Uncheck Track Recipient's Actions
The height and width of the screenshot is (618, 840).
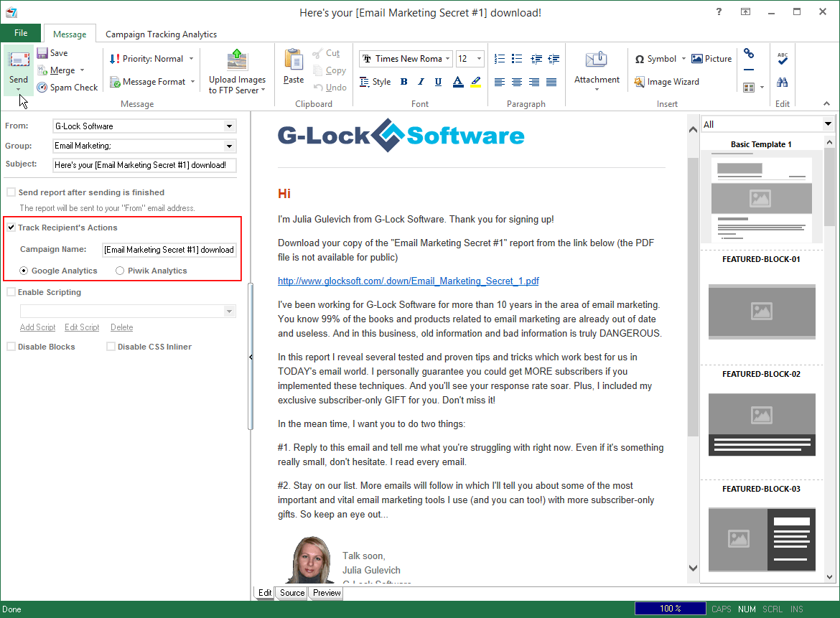point(11,228)
